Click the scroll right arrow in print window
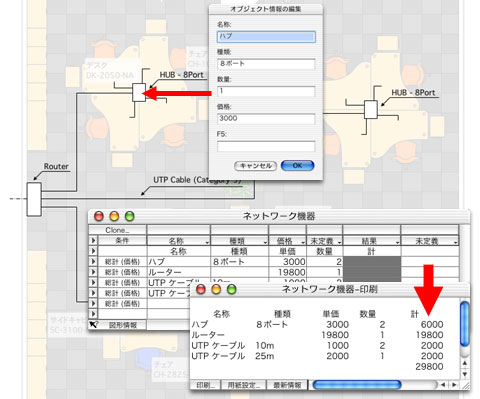 [x=454, y=385]
